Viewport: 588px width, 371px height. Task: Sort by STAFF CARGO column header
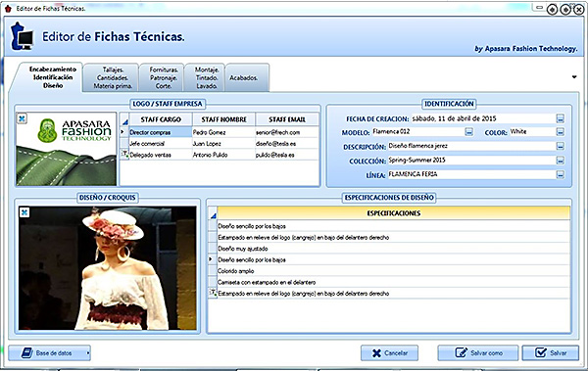pos(161,119)
